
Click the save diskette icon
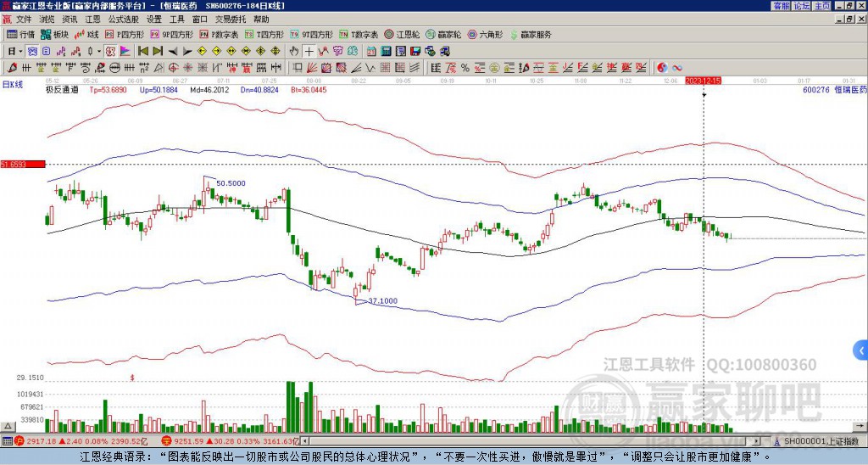pos(415,52)
